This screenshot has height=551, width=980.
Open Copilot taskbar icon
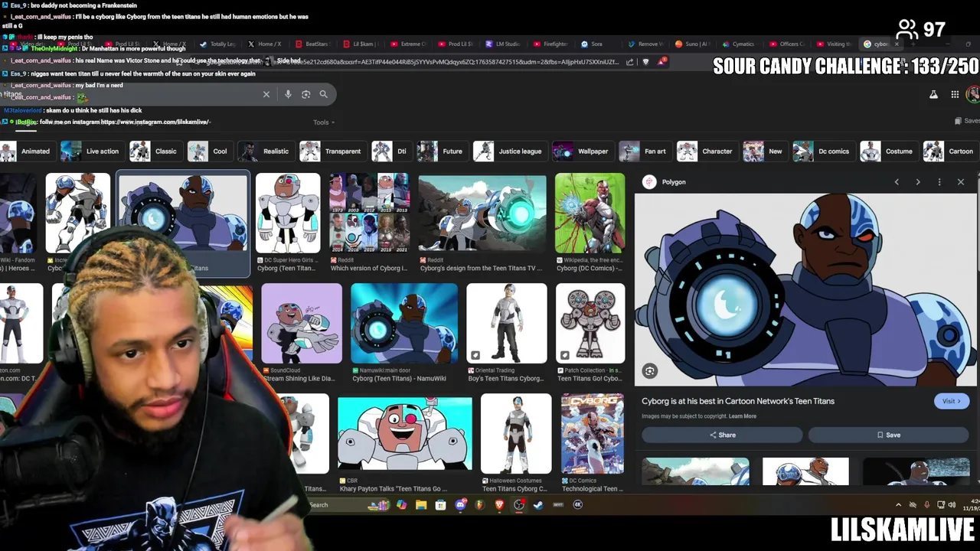[x=401, y=504]
